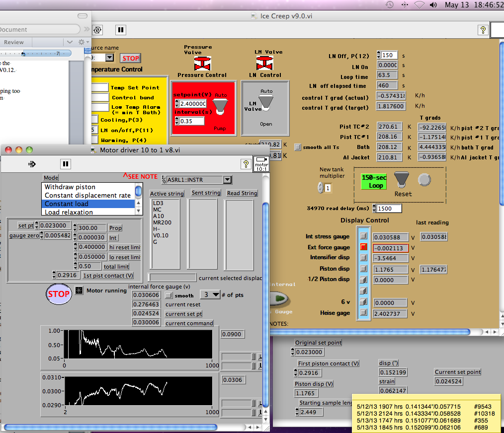Click the LN Valve icon
504x433 pixels.
[x=264, y=64]
